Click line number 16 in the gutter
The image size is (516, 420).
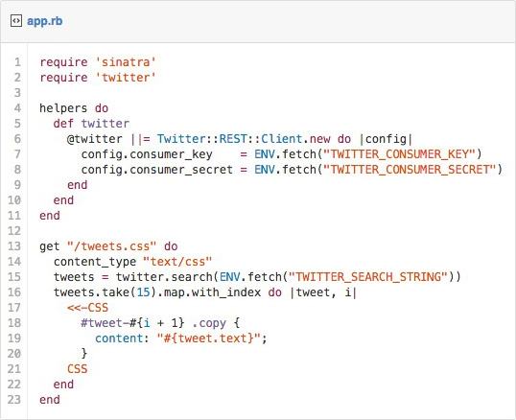[x=14, y=292]
